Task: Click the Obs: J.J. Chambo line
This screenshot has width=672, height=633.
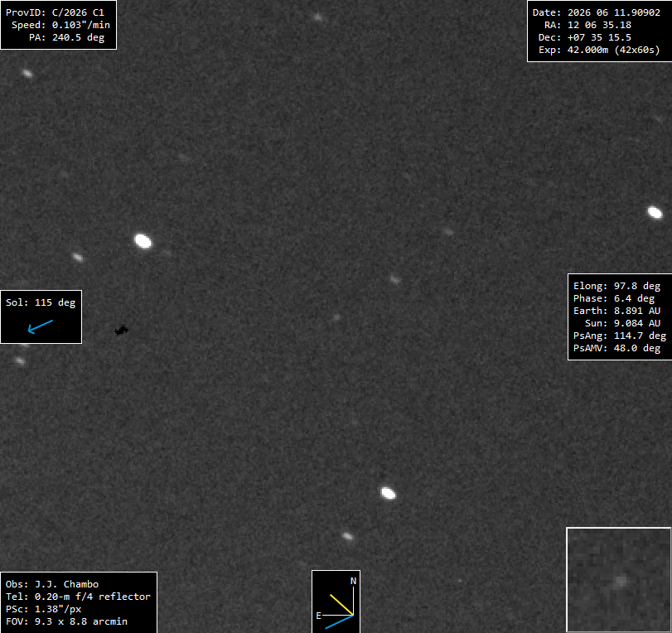Action: pos(52,584)
